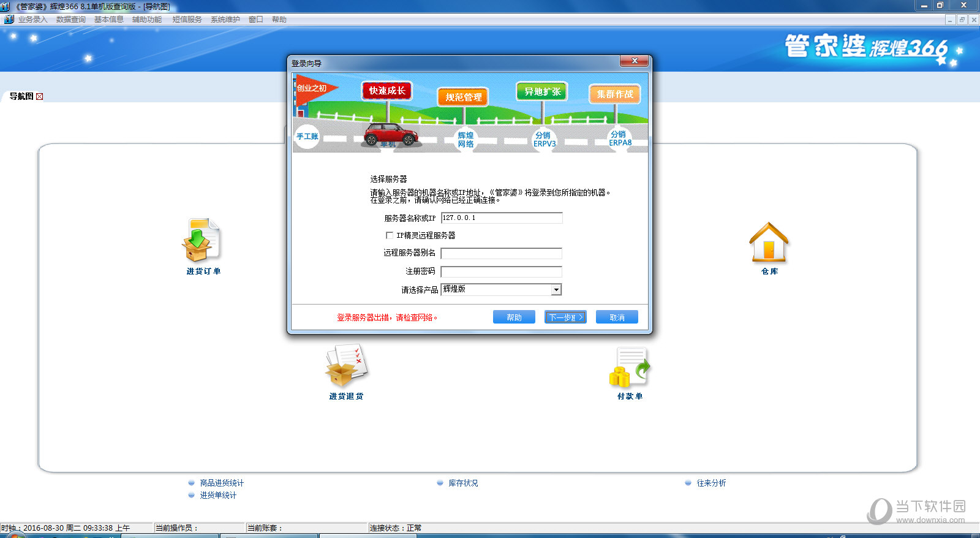Viewport: 980px width, 538px height.
Task: Open the 商品进货统计 link
Action: click(x=222, y=483)
